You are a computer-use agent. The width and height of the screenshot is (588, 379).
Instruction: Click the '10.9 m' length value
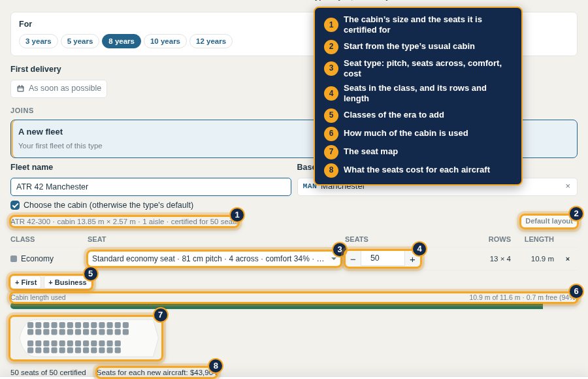(542, 259)
